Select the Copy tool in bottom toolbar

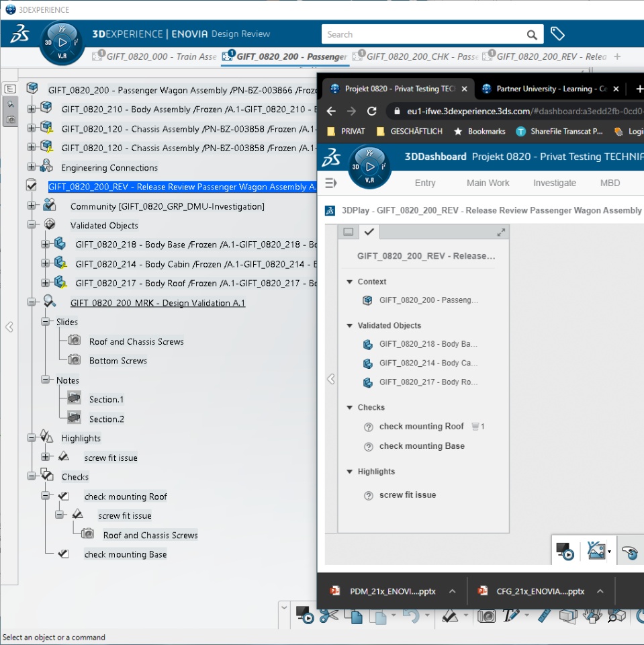(354, 616)
